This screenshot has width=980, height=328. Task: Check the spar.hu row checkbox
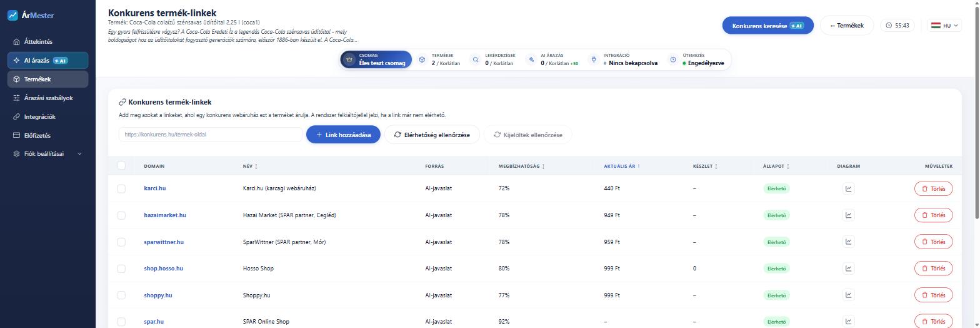(121, 322)
